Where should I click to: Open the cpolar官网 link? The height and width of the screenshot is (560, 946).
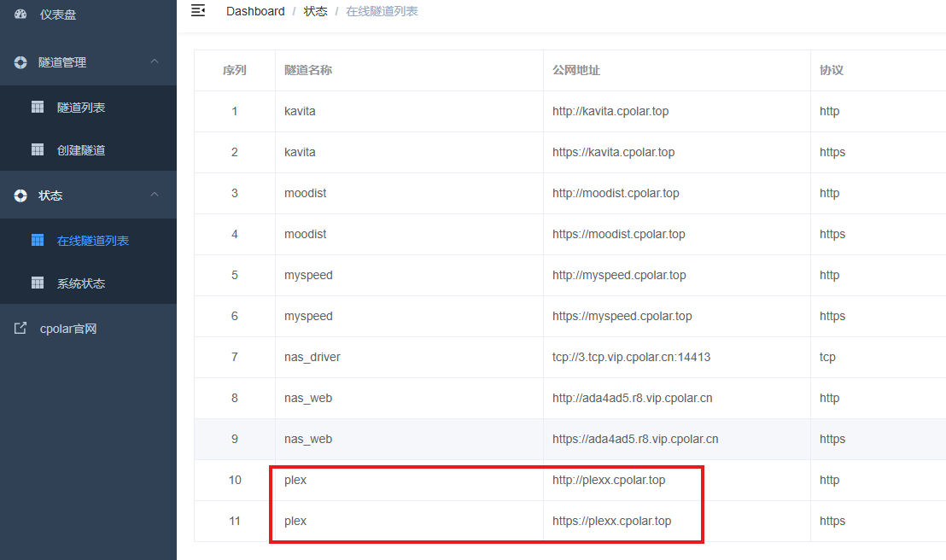pyautogui.click(x=68, y=329)
